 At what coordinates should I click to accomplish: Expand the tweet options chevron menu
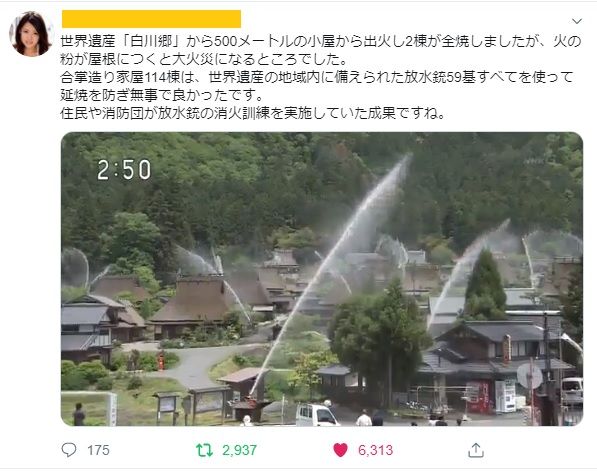[577, 21]
